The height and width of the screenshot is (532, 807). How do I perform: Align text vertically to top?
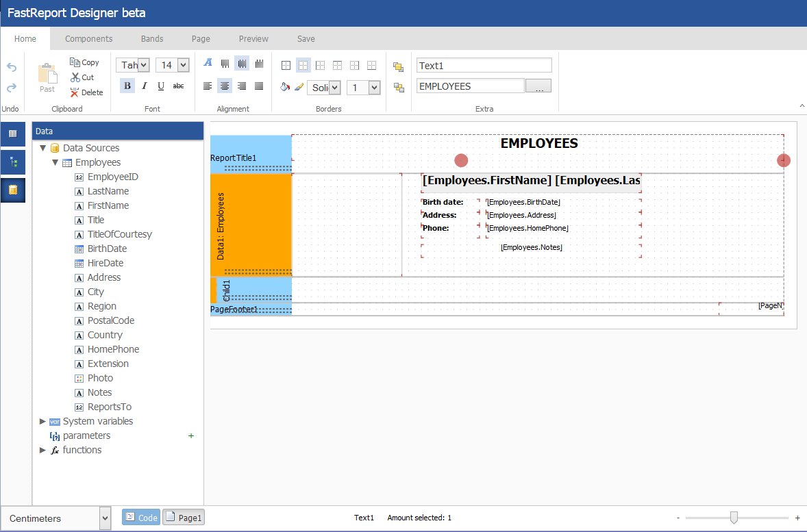point(225,63)
